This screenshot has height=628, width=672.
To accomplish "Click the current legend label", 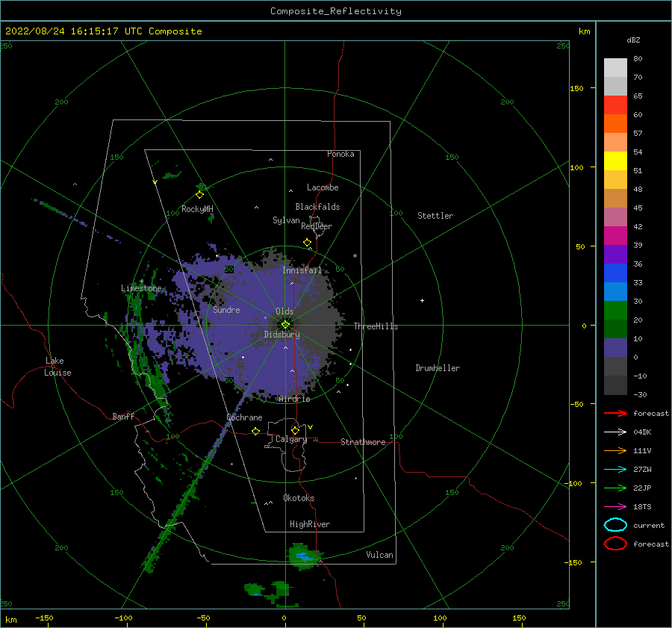I will [649, 526].
